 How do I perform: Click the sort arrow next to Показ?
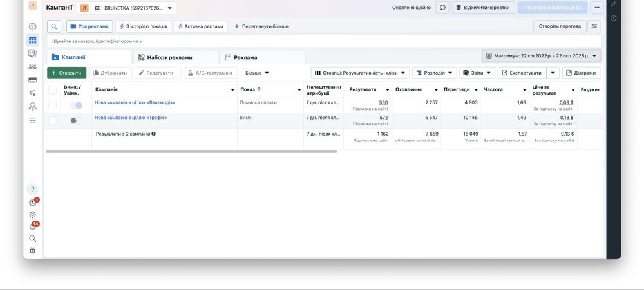click(x=259, y=89)
